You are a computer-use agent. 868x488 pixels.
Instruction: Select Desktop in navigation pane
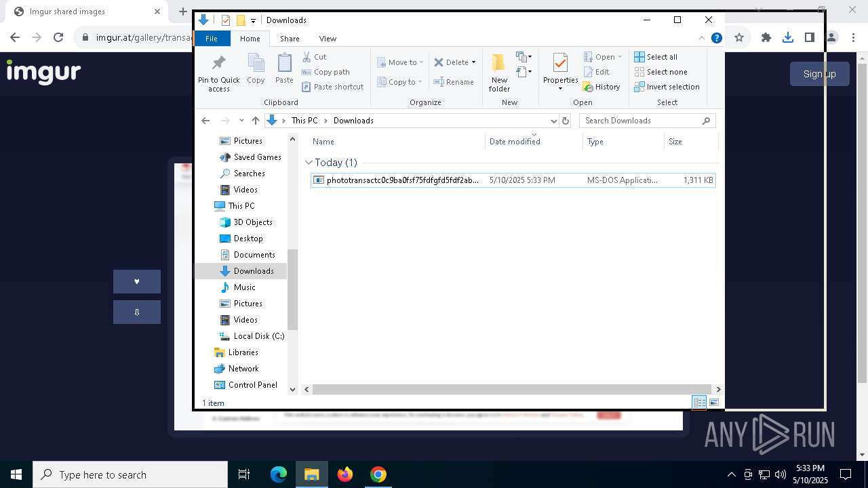(241, 239)
